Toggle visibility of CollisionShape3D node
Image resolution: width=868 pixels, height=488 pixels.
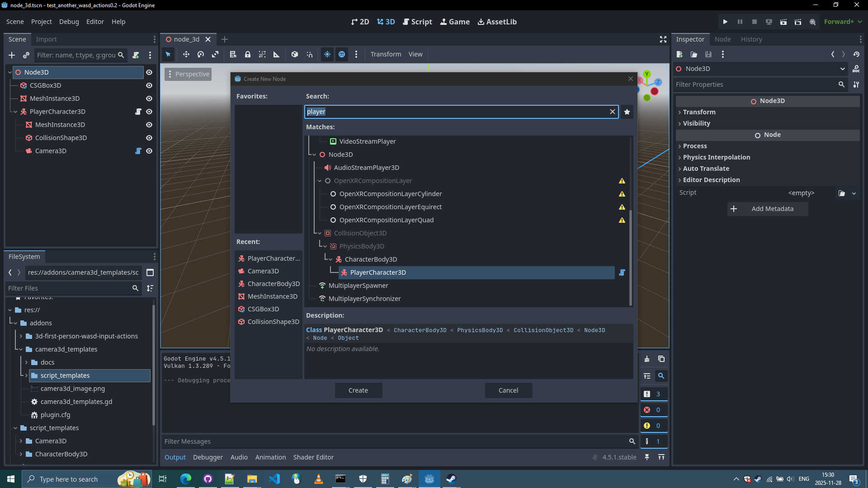(149, 138)
